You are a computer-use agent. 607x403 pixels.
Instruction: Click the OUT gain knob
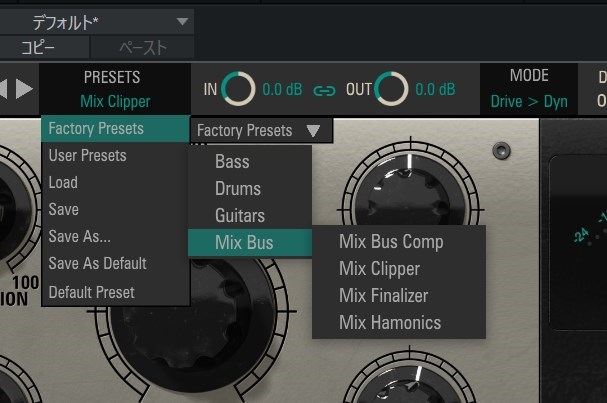click(x=391, y=89)
